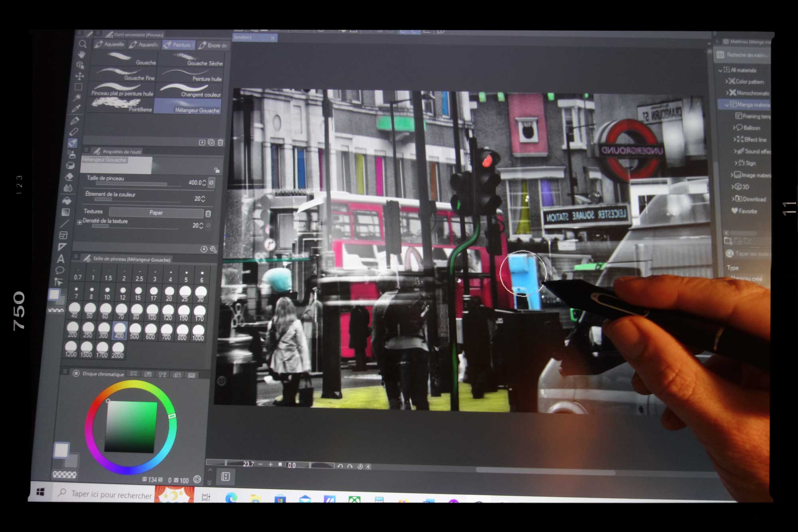Select the Eyedropper tool

point(76,109)
